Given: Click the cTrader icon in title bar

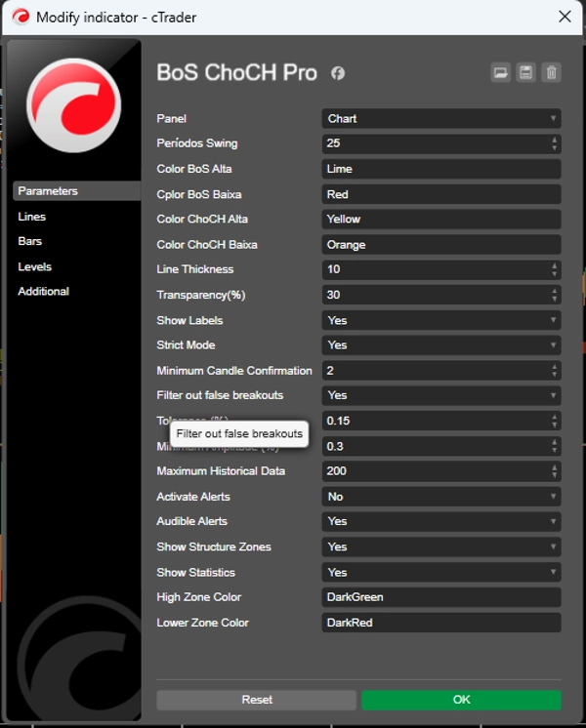Looking at the screenshot, I should tap(20, 17).
